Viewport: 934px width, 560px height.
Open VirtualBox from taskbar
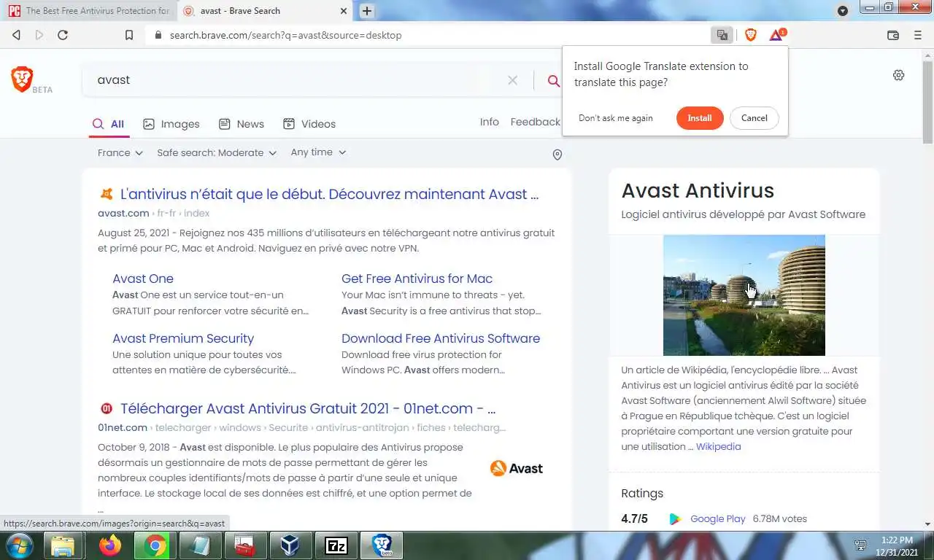pyautogui.click(x=290, y=545)
